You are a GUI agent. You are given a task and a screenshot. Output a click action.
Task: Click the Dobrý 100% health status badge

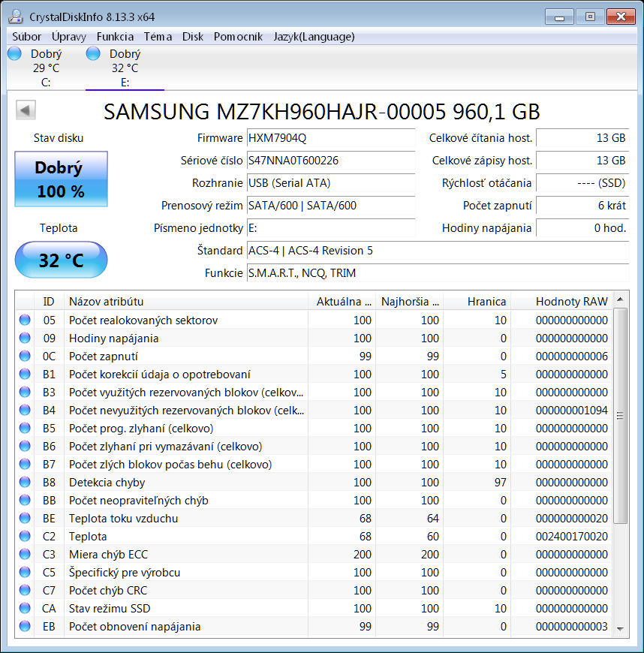tap(60, 179)
